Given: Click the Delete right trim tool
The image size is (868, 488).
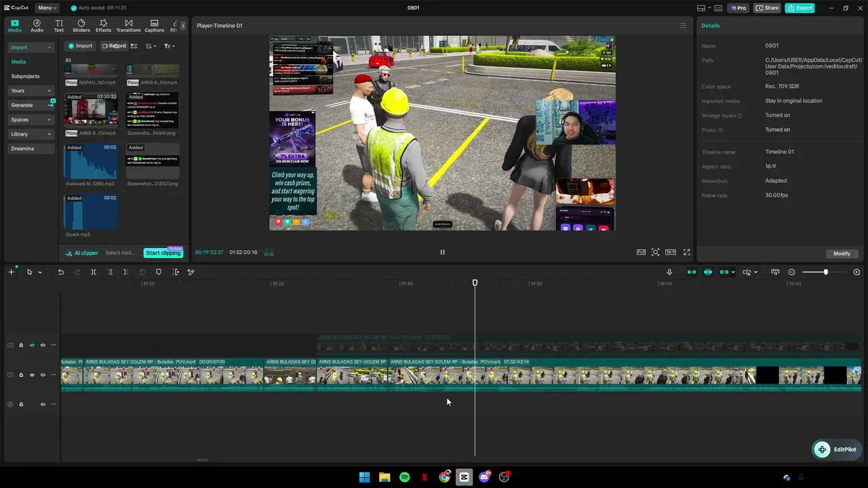Looking at the screenshot, I should click(125, 272).
